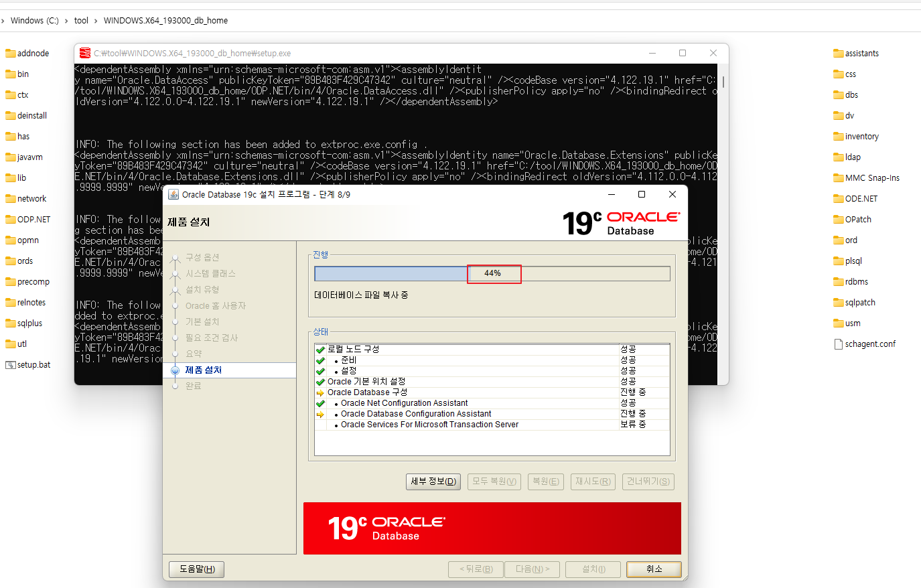The image size is (921, 588).
Task: Select the Oracle 기본 위치 설정 row
Action: pyautogui.click(x=492, y=382)
